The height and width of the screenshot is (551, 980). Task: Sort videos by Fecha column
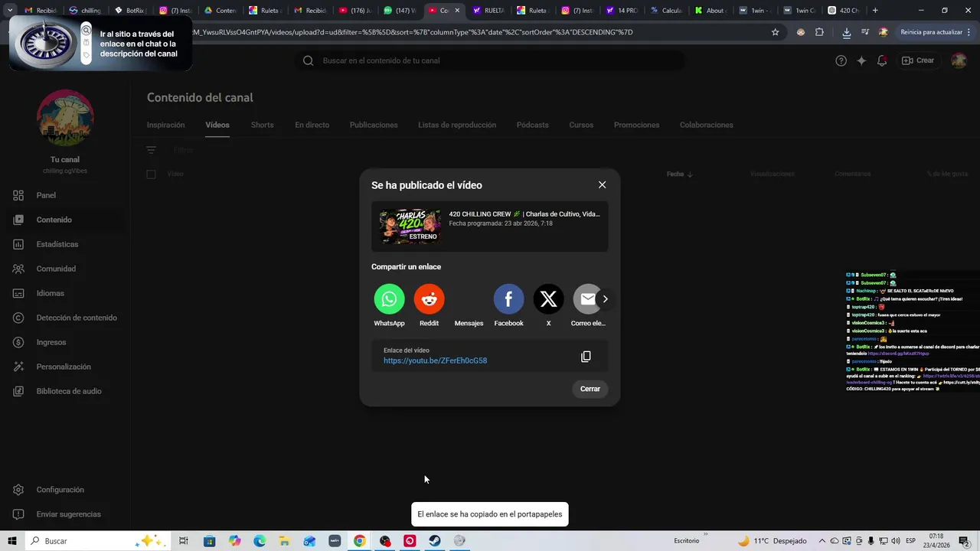pos(679,174)
